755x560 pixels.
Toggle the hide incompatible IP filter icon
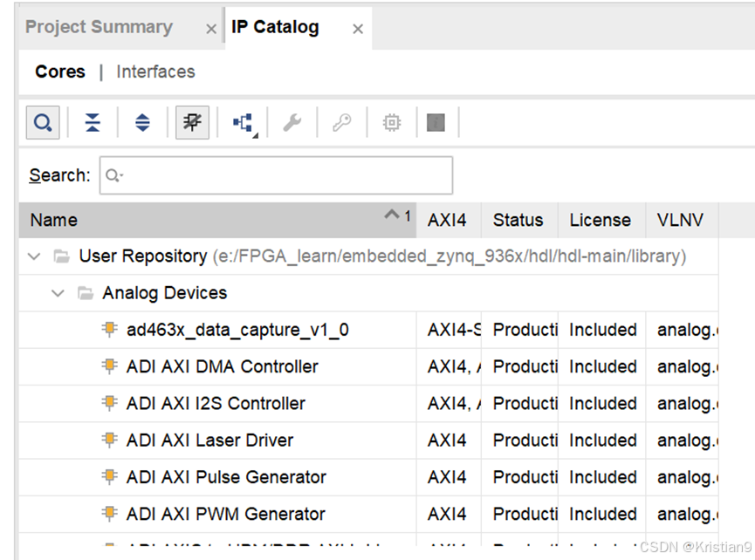pyautogui.click(x=192, y=123)
